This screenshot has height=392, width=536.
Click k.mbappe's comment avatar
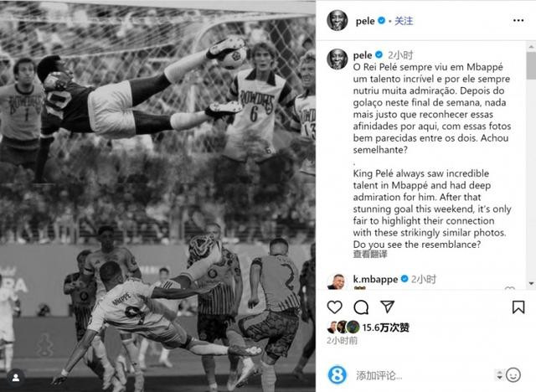tap(337, 281)
